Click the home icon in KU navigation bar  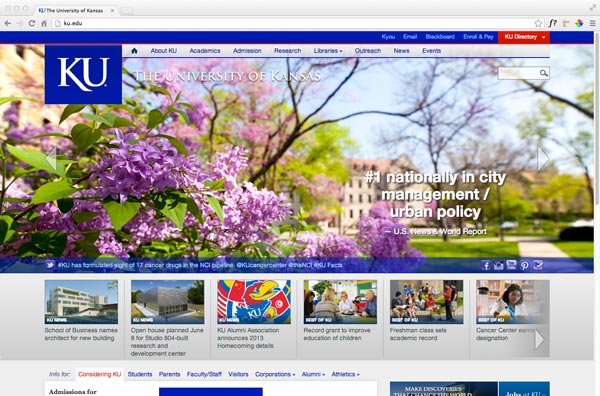click(x=134, y=51)
